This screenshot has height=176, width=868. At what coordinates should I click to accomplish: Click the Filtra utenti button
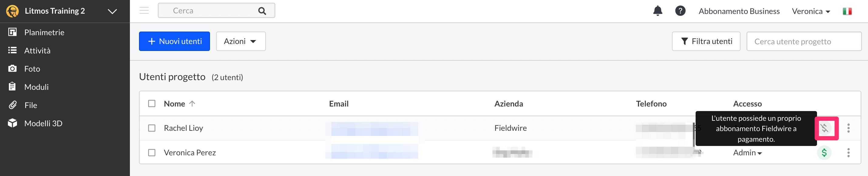pos(706,41)
